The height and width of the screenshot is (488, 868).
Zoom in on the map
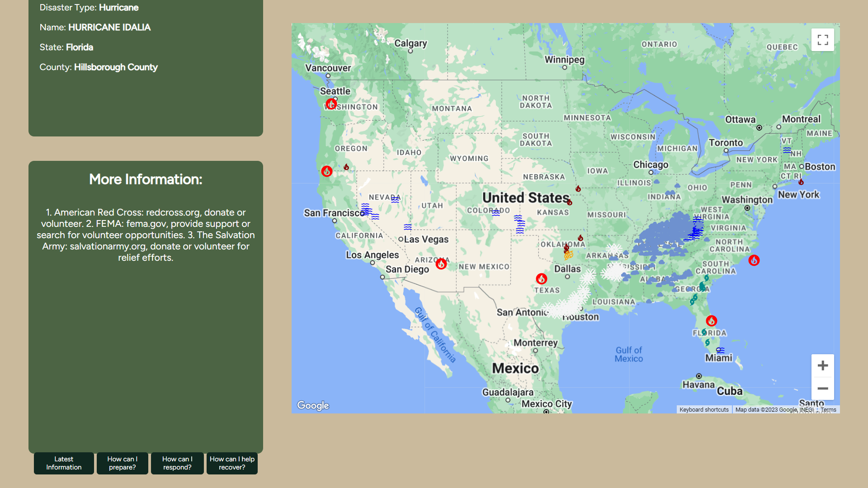tap(822, 366)
